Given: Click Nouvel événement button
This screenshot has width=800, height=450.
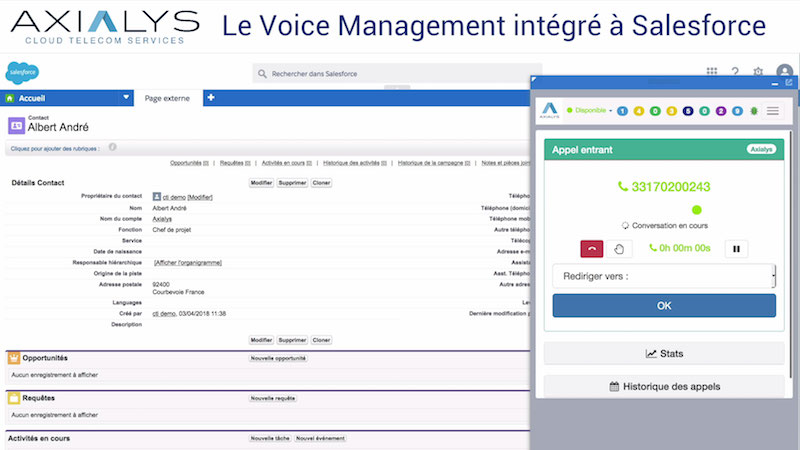Looking at the screenshot, I should 320,438.
